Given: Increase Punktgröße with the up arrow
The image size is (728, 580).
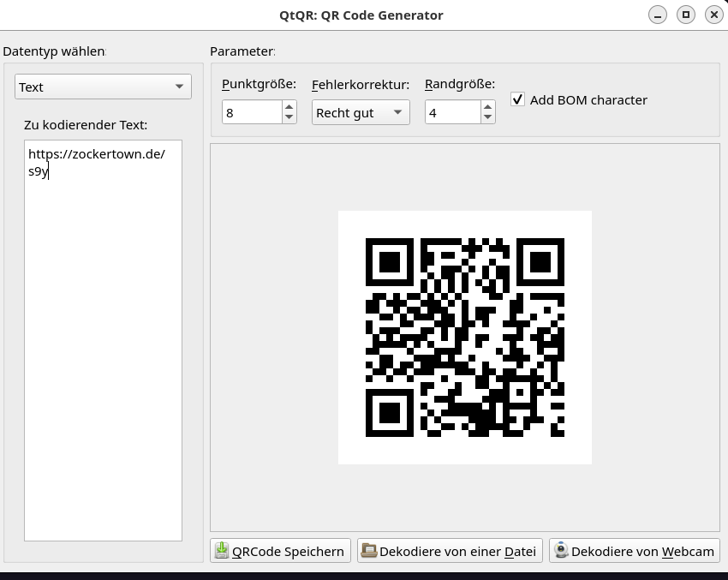Looking at the screenshot, I should pos(289,107).
